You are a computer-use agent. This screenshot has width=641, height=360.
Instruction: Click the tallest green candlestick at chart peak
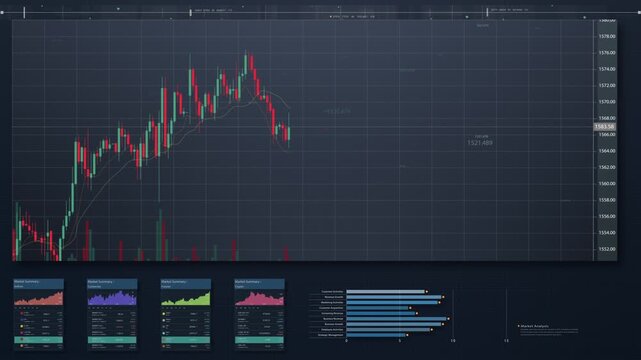246,64
